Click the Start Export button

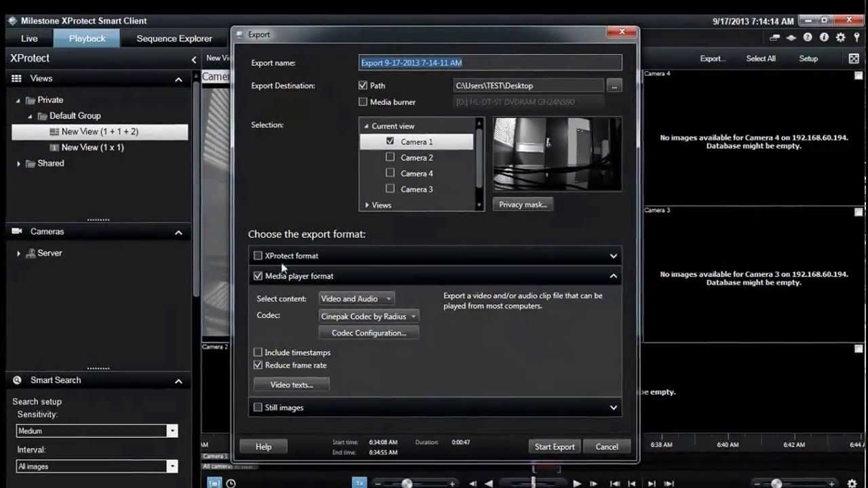click(555, 447)
